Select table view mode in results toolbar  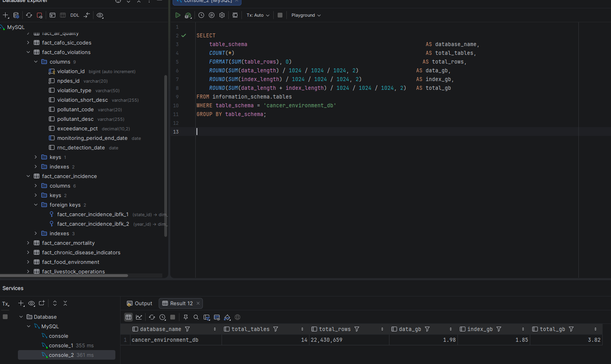[128, 317]
